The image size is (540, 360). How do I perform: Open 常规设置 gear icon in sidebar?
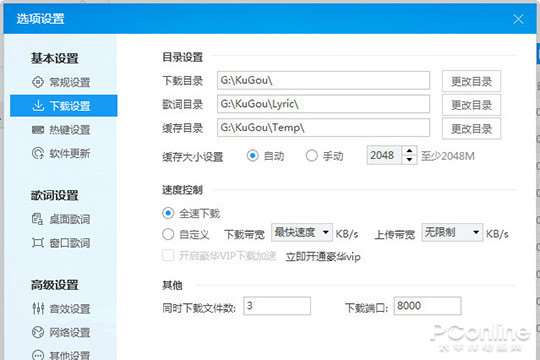38,82
